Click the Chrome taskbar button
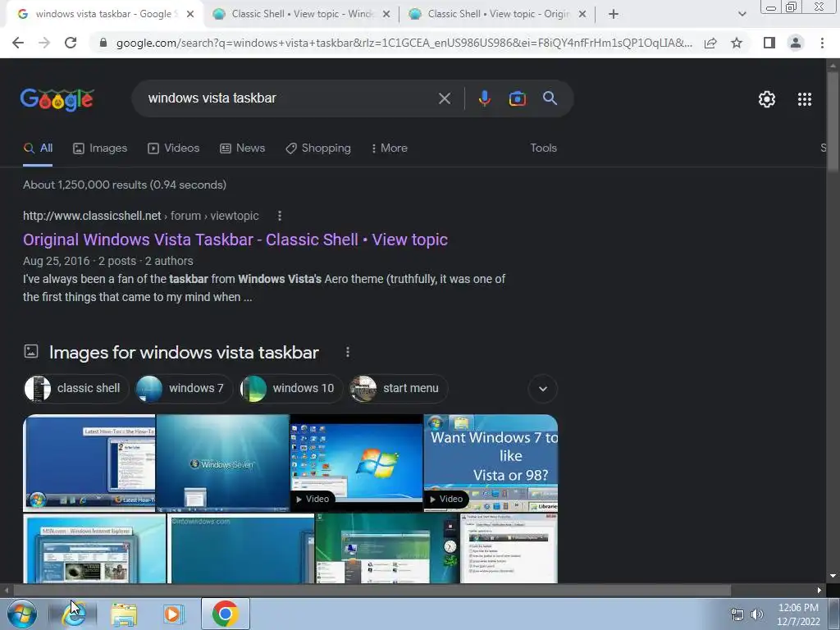This screenshot has height=630, width=840. (x=226, y=614)
